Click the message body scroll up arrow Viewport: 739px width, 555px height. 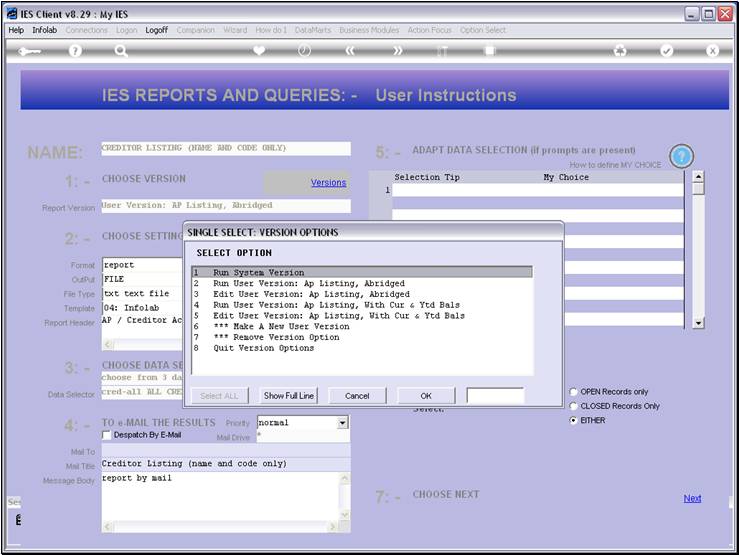(345, 479)
